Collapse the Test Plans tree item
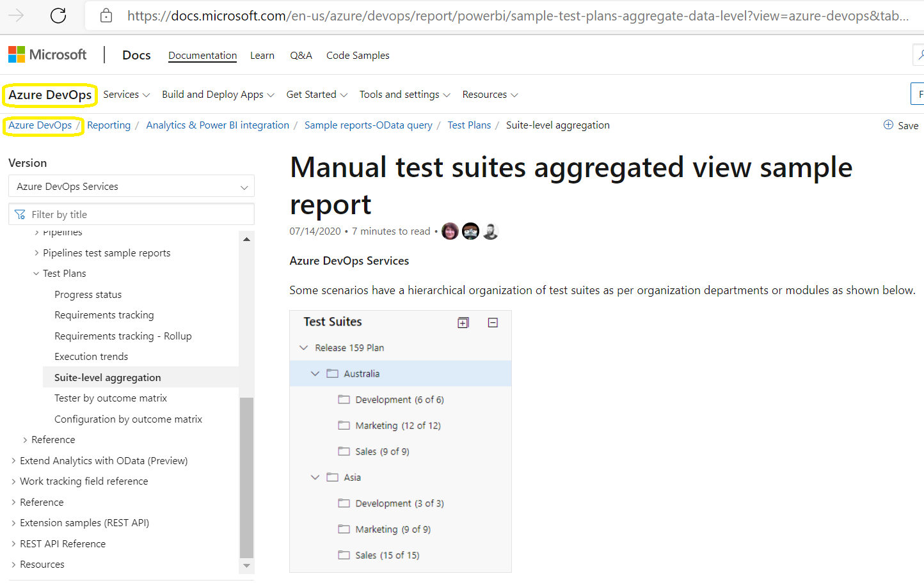The height and width of the screenshot is (585, 924). [x=36, y=273]
